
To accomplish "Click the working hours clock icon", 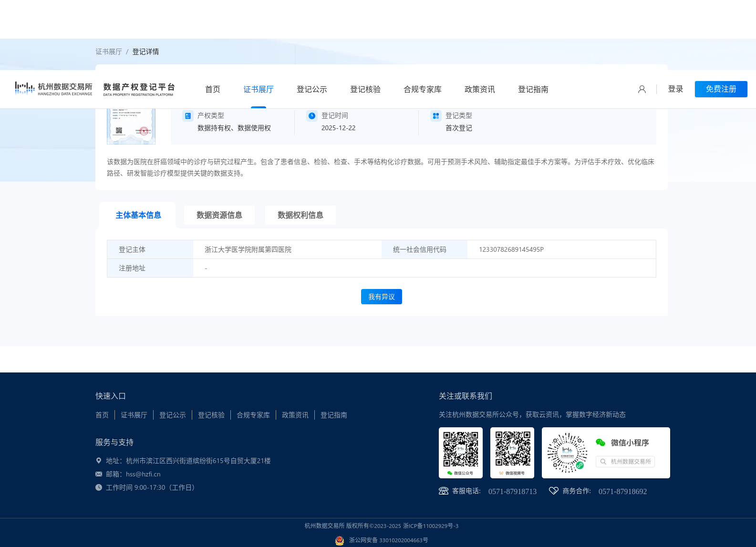I will (99, 487).
